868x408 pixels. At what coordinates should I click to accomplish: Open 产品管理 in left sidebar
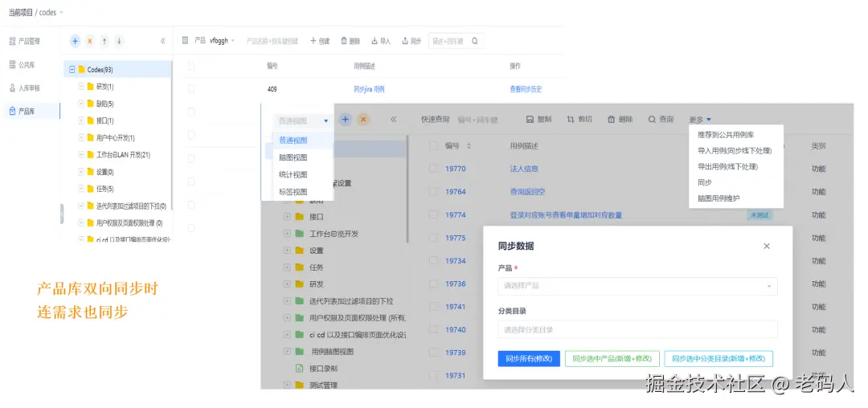pos(24,41)
